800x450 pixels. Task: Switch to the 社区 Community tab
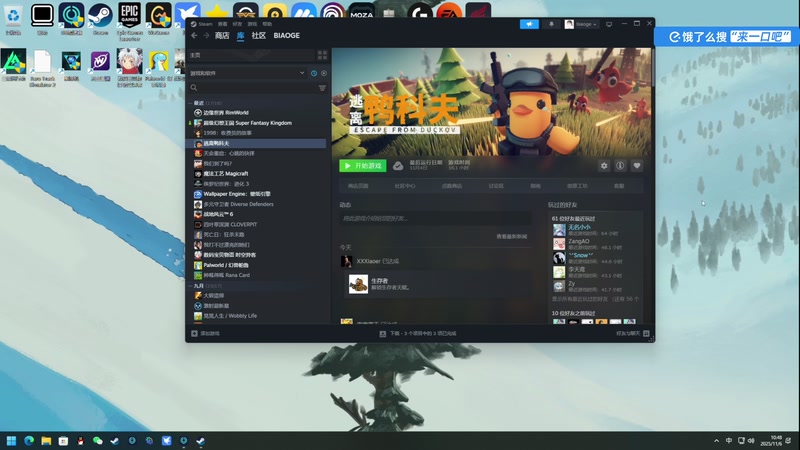pyautogui.click(x=259, y=35)
